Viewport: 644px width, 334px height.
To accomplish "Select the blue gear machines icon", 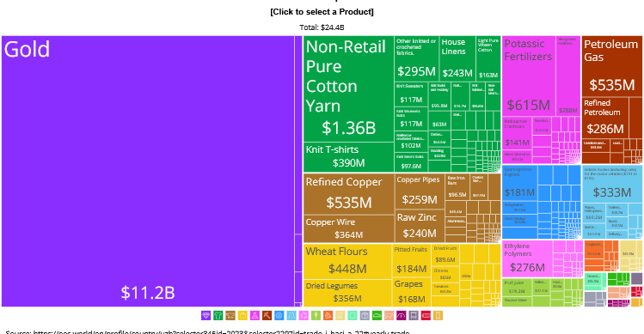I will click(279, 315).
